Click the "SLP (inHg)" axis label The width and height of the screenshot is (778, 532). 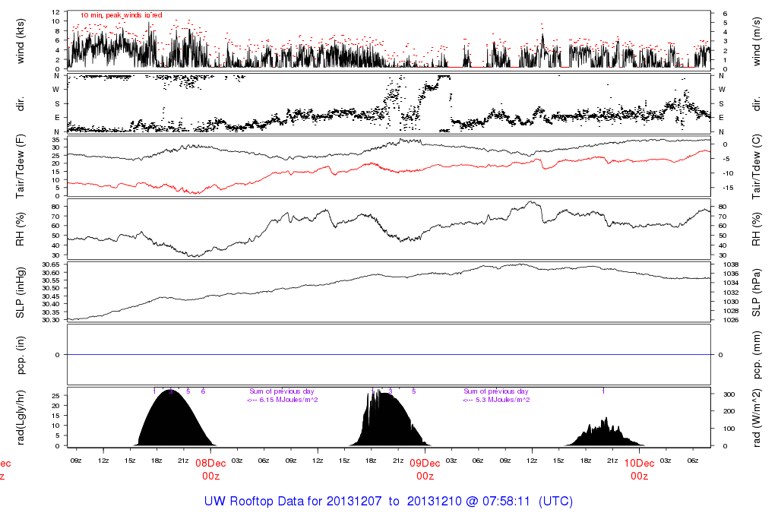pos(21,293)
